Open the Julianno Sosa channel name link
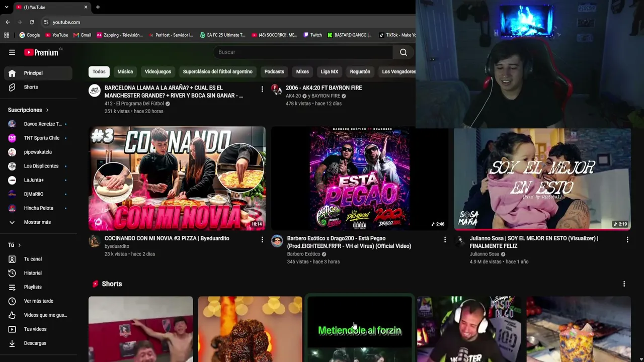Screen dimensions: 644x362 pyautogui.click(x=485, y=254)
